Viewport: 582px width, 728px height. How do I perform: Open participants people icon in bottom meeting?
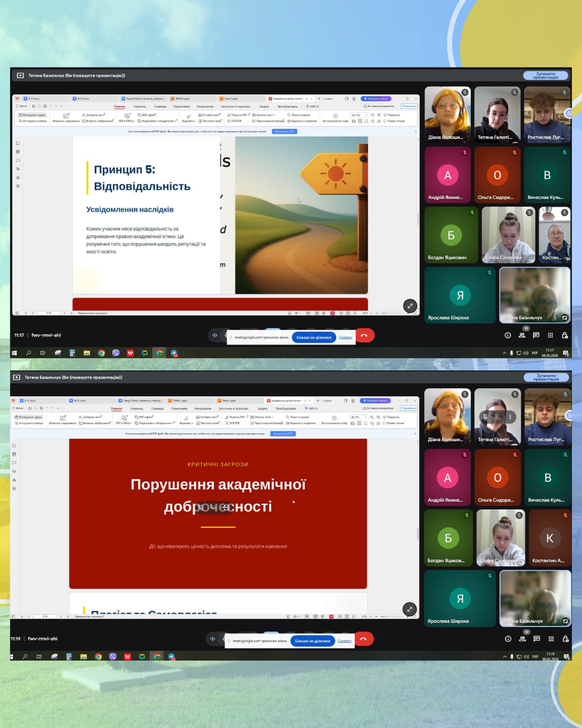click(522, 639)
